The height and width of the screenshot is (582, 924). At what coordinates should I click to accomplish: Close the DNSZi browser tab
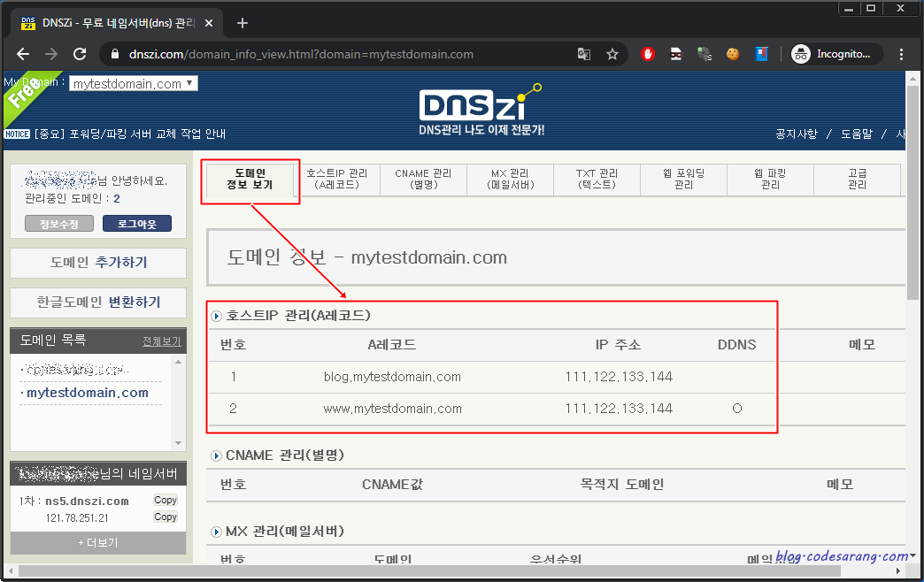[x=209, y=23]
